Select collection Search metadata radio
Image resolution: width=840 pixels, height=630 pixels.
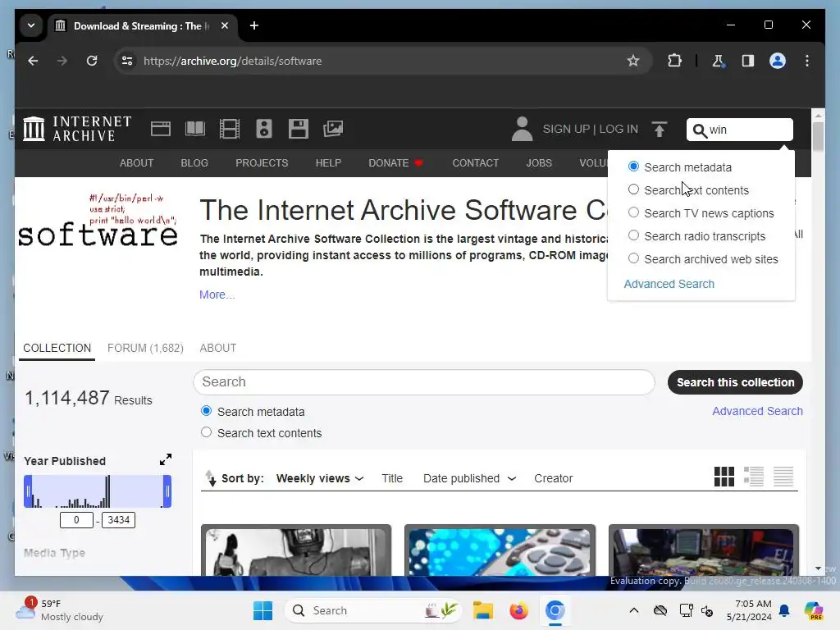pos(206,411)
